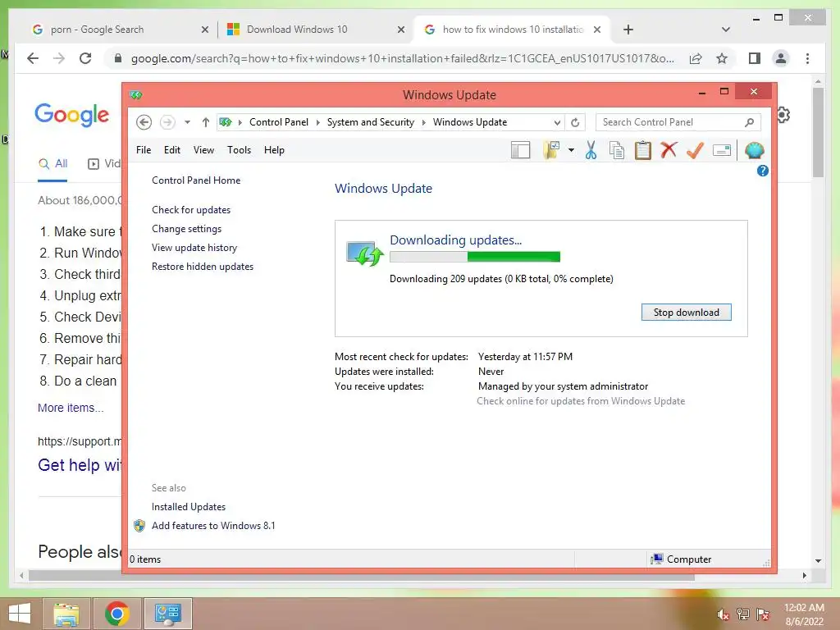Screen dimensions: 840x630
Task: Open a new Chrome tab
Action: pyautogui.click(x=628, y=30)
